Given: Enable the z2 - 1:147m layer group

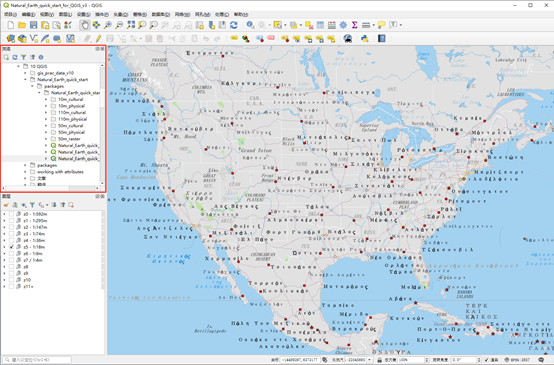Looking at the screenshot, I should (11, 227).
